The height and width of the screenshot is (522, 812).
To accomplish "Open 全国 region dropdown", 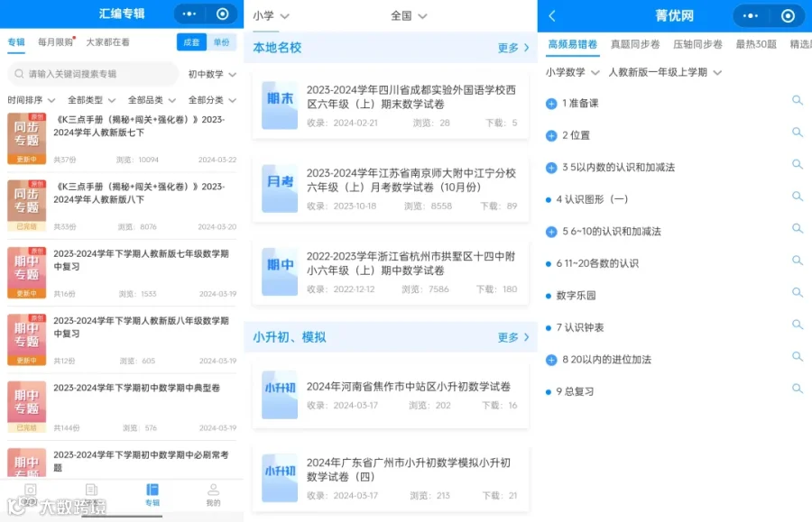I will [409, 16].
